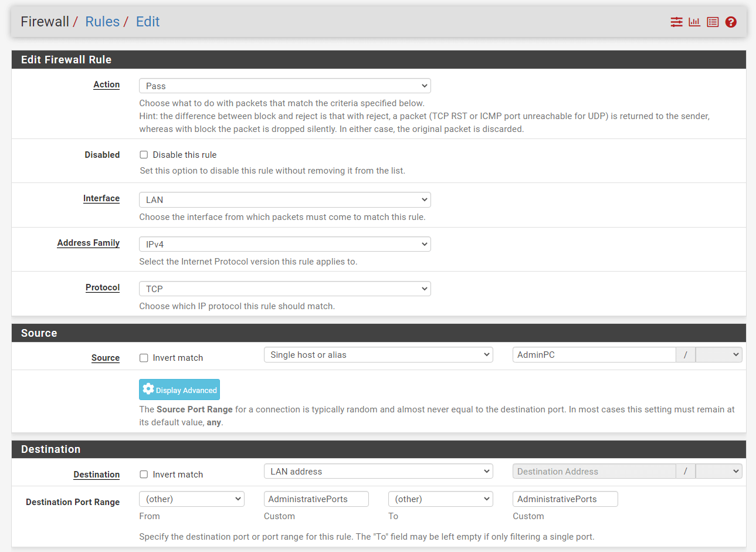The height and width of the screenshot is (552, 756).
Task: Open the Interface dropdown set to LAN
Action: pyautogui.click(x=284, y=199)
